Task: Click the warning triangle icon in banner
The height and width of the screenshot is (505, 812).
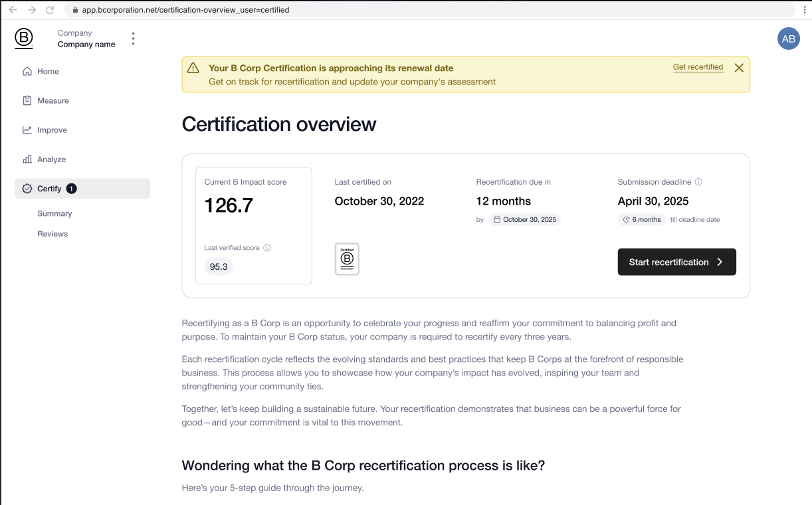Action: click(x=193, y=68)
